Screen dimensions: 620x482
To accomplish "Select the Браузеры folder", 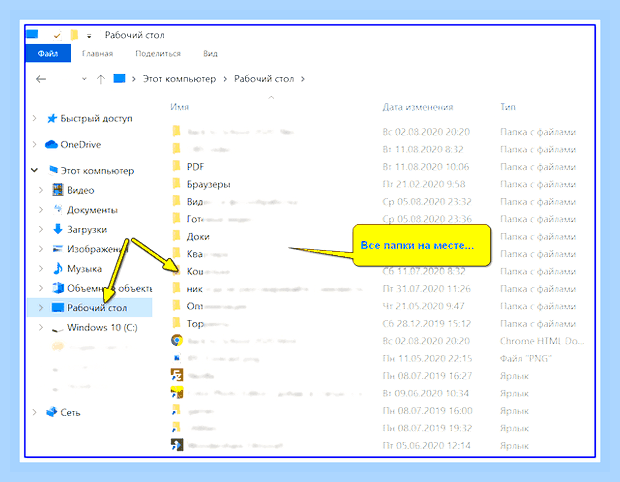I will tap(208, 184).
